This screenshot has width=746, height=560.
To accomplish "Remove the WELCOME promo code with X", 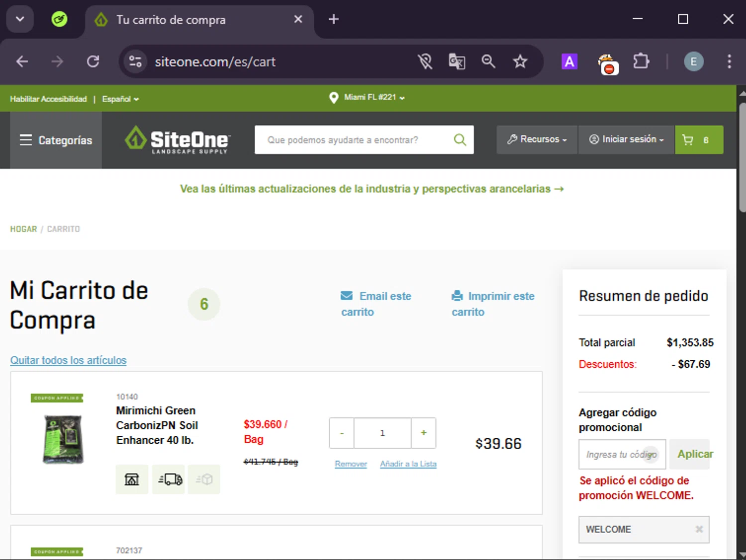I will point(699,529).
